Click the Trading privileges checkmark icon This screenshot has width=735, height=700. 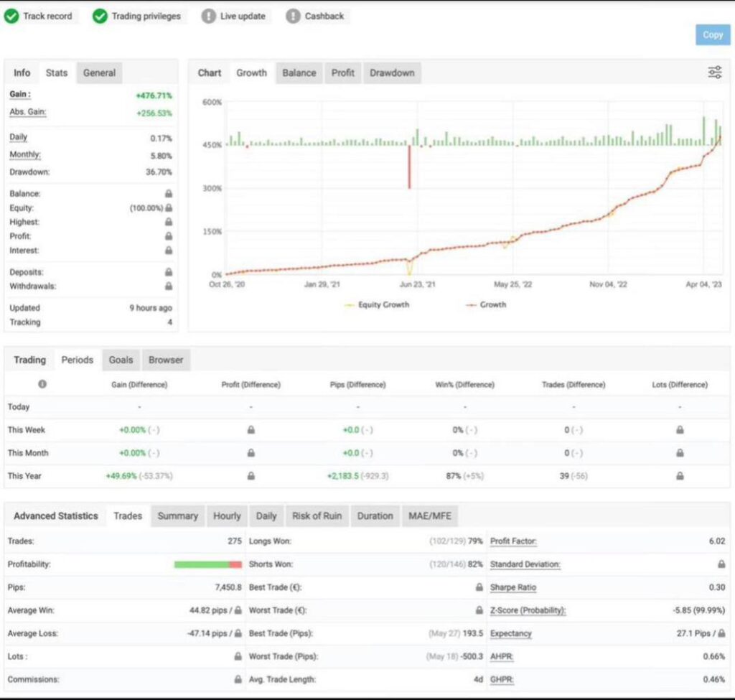[100, 16]
